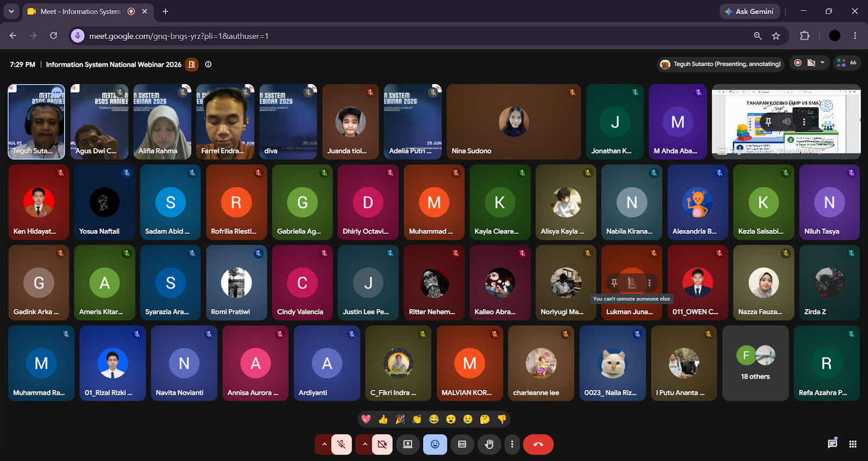Toggle the visual effects off icon in the top bar
This screenshot has height=461, width=868.
pos(812,63)
